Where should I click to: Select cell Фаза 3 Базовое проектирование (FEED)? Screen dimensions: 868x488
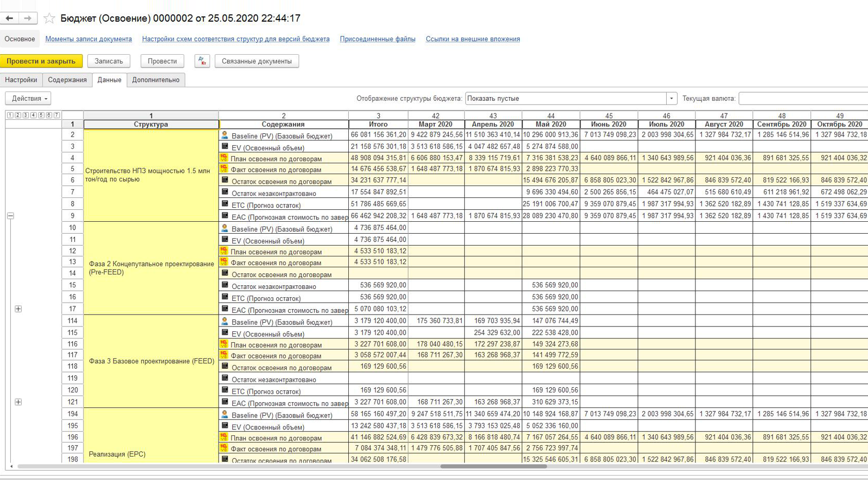click(x=151, y=361)
